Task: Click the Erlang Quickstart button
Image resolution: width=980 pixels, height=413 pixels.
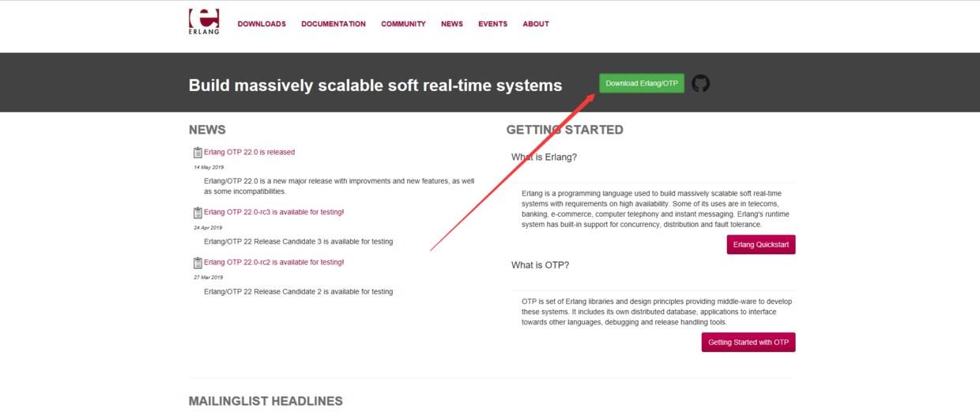Action: 761,244
